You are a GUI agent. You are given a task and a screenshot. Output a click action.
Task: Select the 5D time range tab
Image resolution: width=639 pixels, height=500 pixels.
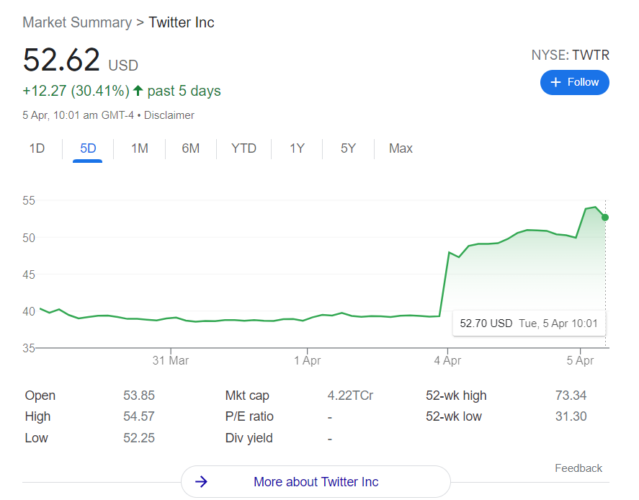pyautogui.click(x=88, y=148)
